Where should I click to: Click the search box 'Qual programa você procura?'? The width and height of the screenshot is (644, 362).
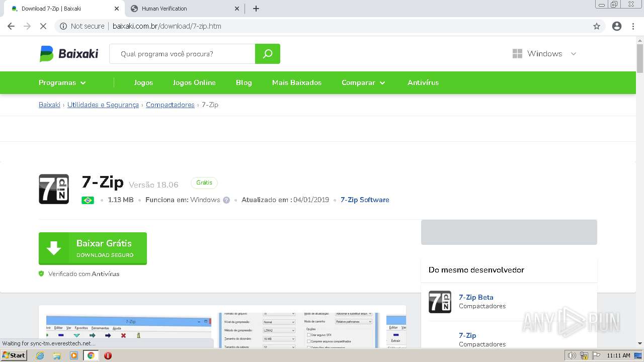[x=182, y=54]
